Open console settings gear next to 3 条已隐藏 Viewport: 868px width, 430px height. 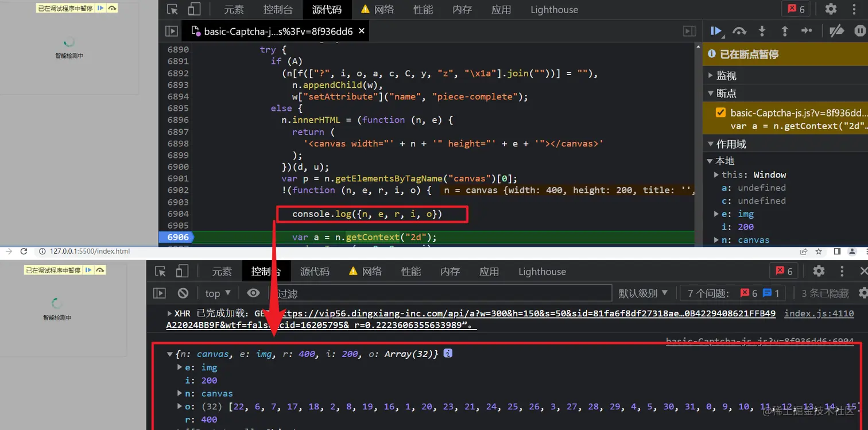click(863, 293)
